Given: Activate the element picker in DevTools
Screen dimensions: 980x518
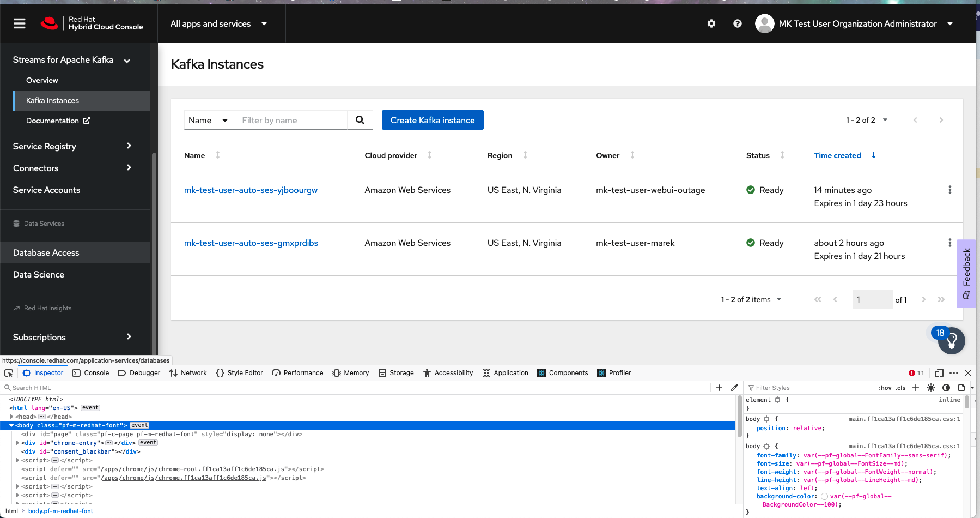Looking at the screenshot, I should pos(9,373).
